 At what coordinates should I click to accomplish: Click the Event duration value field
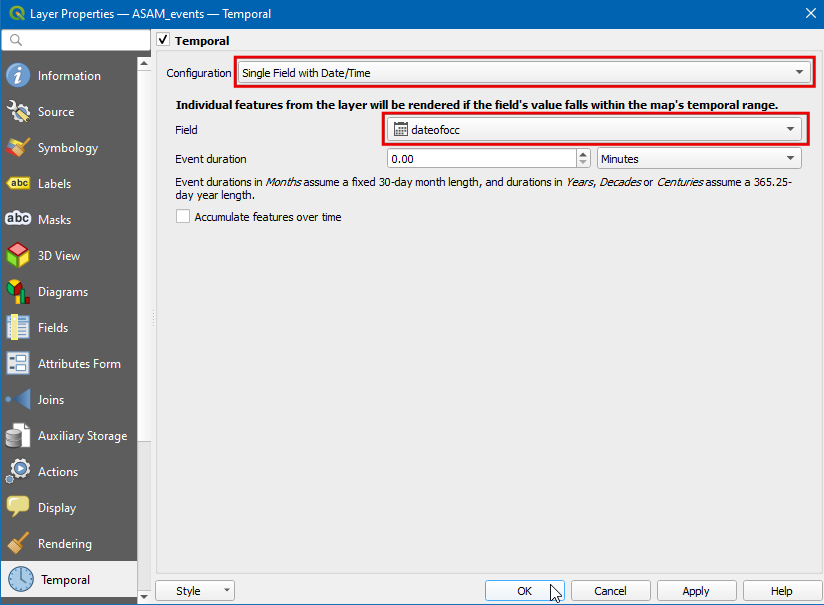[481, 159]
